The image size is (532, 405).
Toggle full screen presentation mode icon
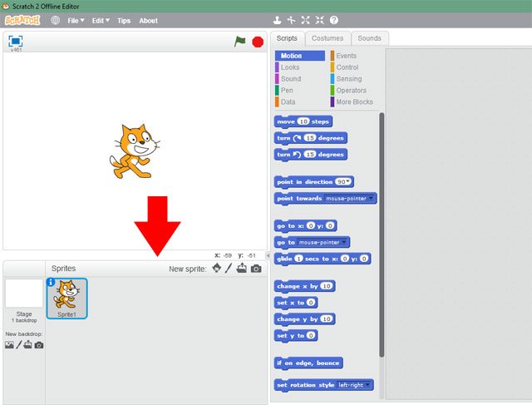[x=16, y=40]
